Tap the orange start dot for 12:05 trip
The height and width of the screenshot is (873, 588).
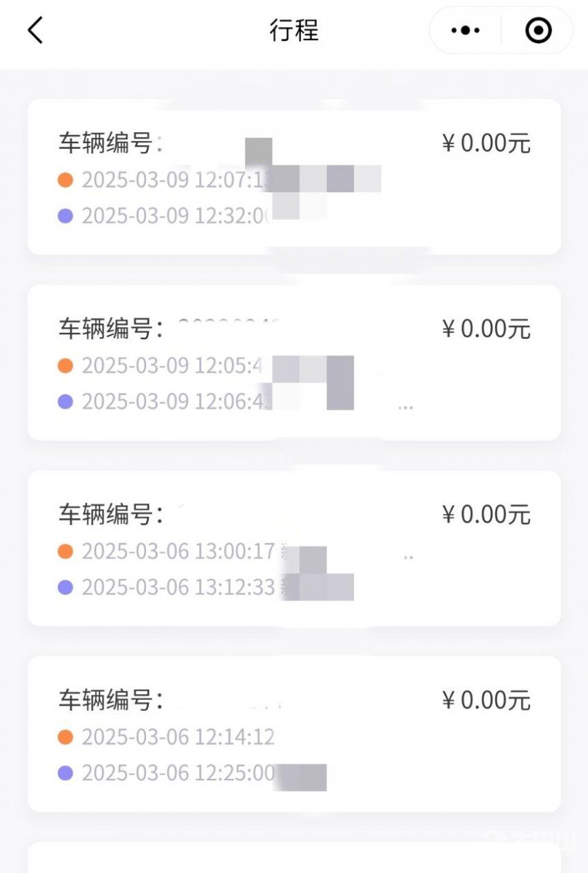point(66,365)
